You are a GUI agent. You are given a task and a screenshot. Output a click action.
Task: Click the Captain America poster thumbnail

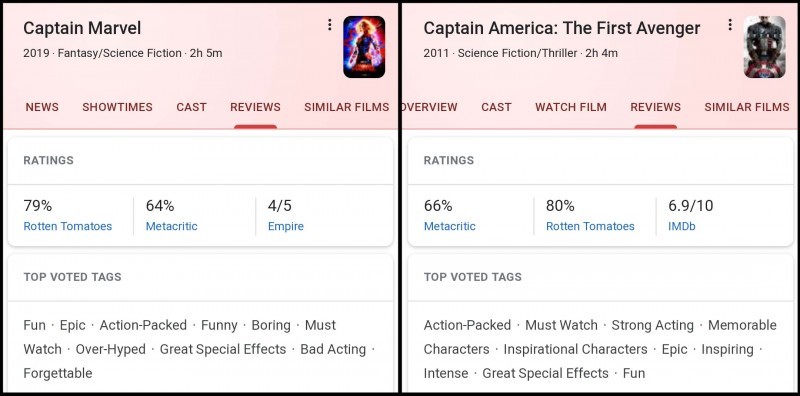[764, 47]
